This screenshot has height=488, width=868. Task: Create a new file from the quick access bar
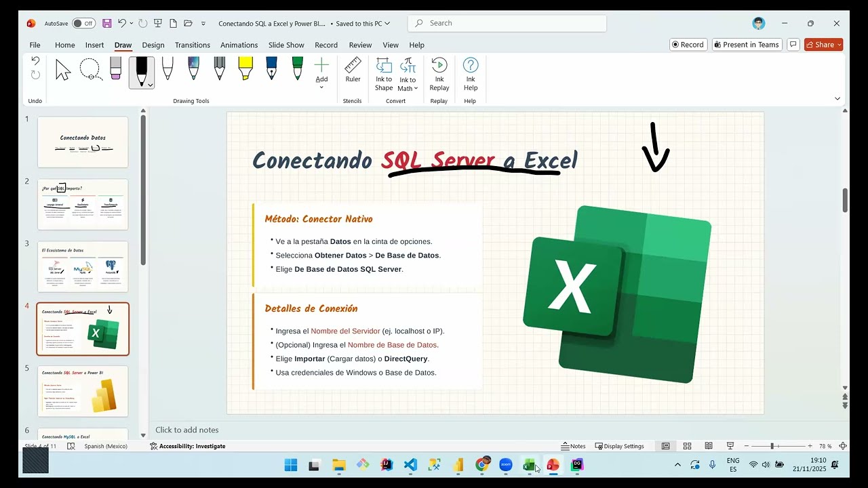click(173, 23)
